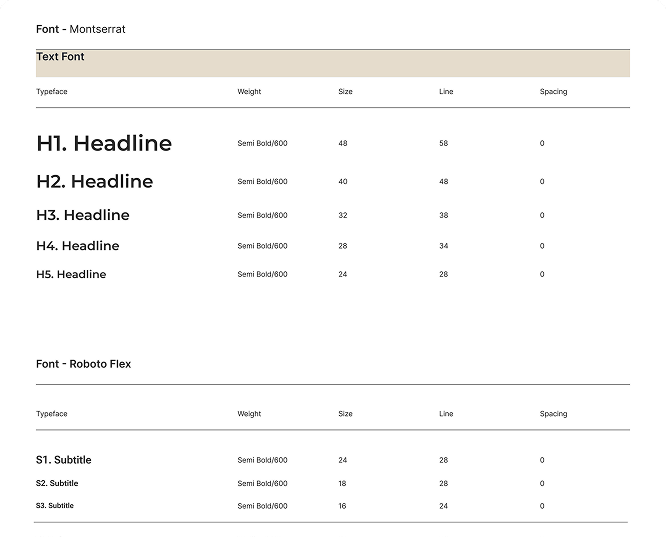Click the H1 row line value 58

443,143
